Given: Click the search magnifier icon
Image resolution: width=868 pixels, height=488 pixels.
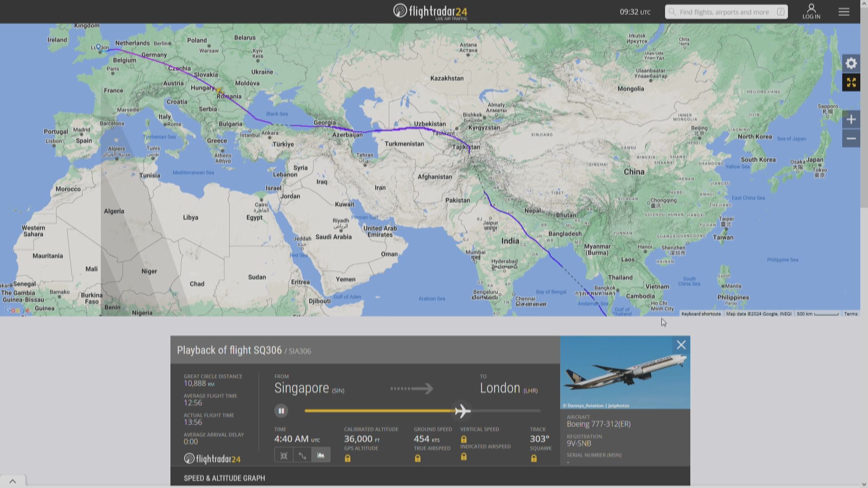Looking at the screenshot, I should (672, 12).
